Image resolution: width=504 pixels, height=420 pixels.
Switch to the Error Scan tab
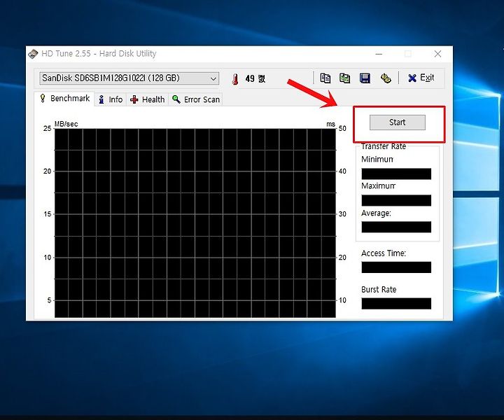click(x=196, y=99)
